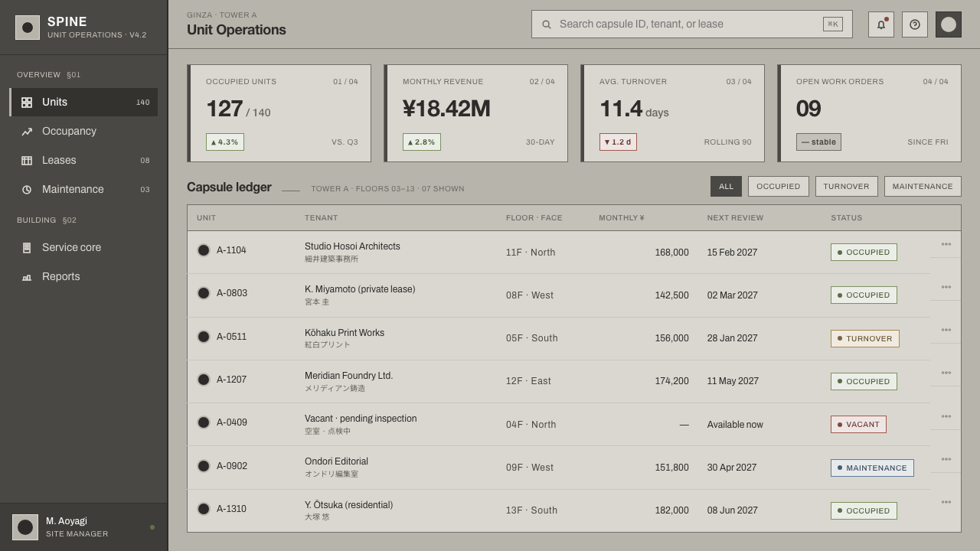Focus the capsule search field

(692, 24)
